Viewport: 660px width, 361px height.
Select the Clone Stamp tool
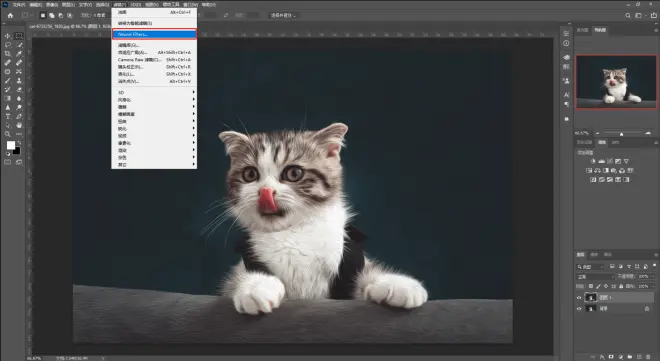[19, 80]
